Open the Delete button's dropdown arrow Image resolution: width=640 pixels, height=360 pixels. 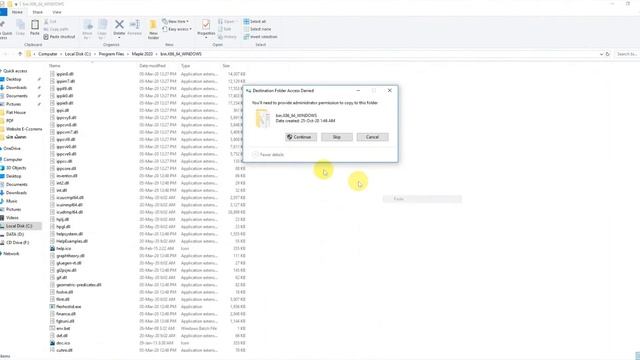[x=119, y=38]
